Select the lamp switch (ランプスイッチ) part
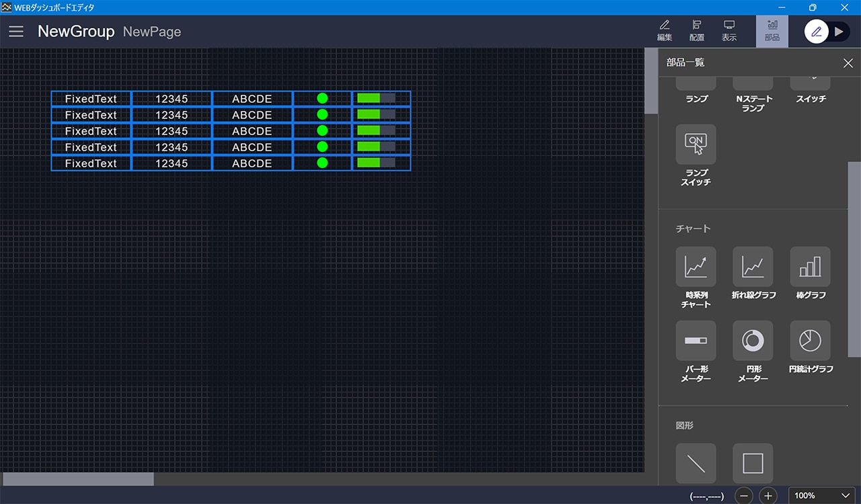This screenshot has width=861, height=504. 696,144
